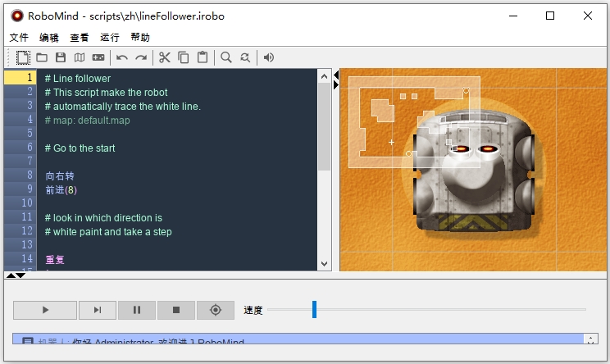The height and width of the screenshot is (364, 610).
Task: Click the 速度 speed slider handle
Action: [x=314, y=309]
